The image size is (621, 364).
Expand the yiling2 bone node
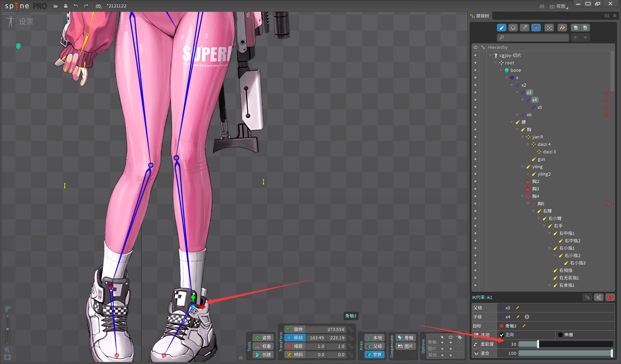[x=528, y=174]
